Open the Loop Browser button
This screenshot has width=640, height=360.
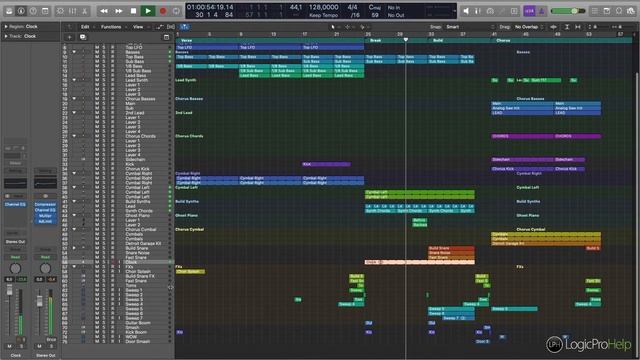coord(619,11)
